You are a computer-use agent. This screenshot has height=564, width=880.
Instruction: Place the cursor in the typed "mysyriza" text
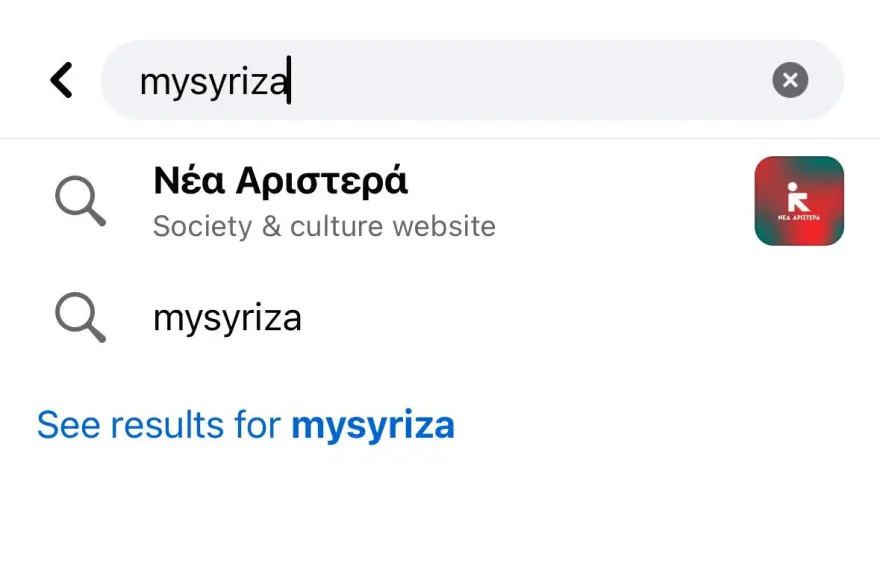pyautogui.click(x=213, y=82)
